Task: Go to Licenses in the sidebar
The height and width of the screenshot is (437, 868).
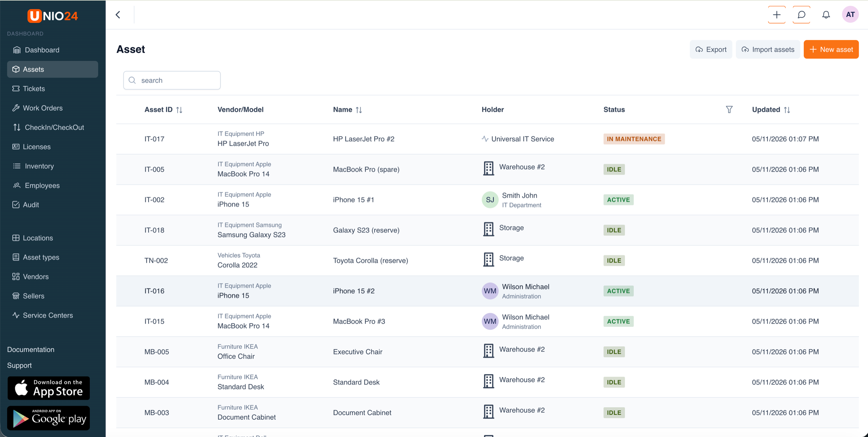Action: (52, 147)
